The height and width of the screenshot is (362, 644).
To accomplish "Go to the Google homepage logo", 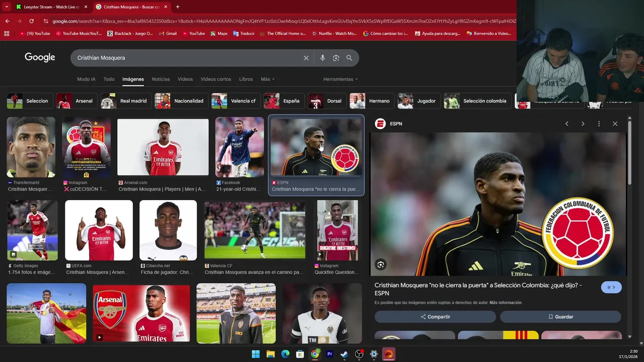I will coord(40,57).
